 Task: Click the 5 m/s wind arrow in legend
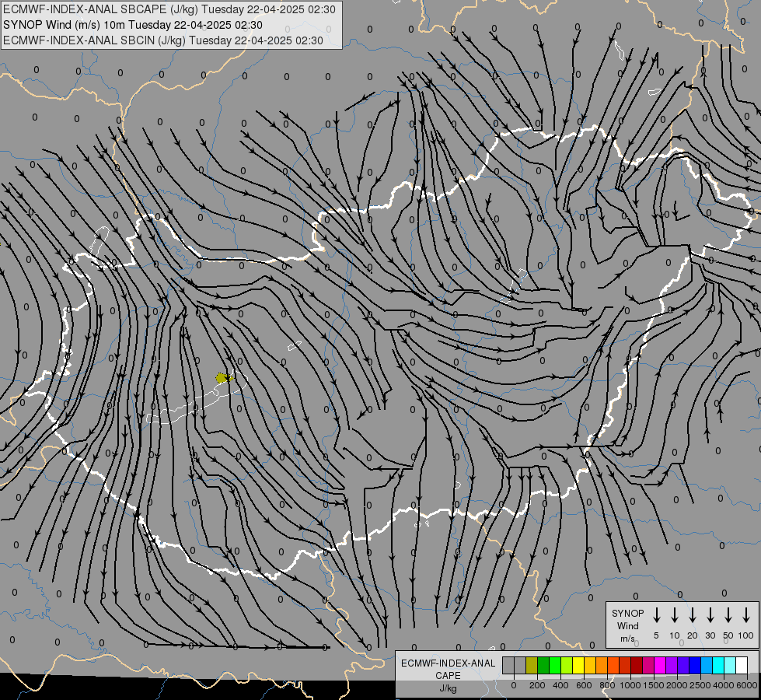(656, 615)
